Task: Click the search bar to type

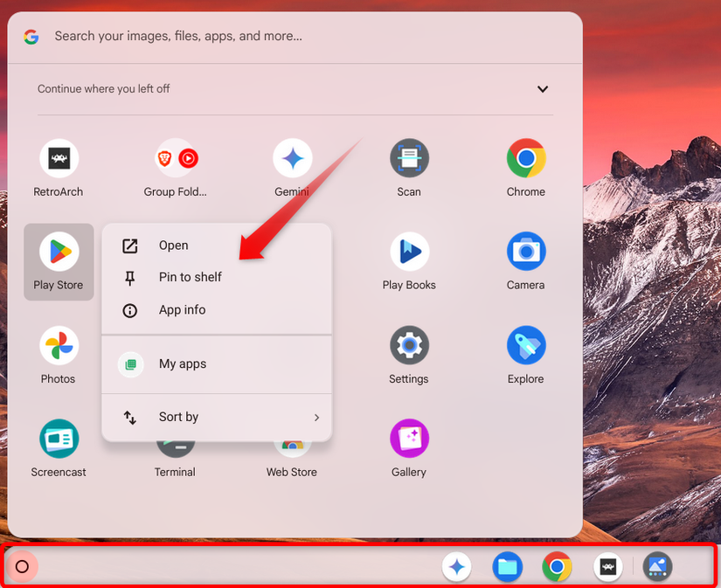Action: coord(262,36)
